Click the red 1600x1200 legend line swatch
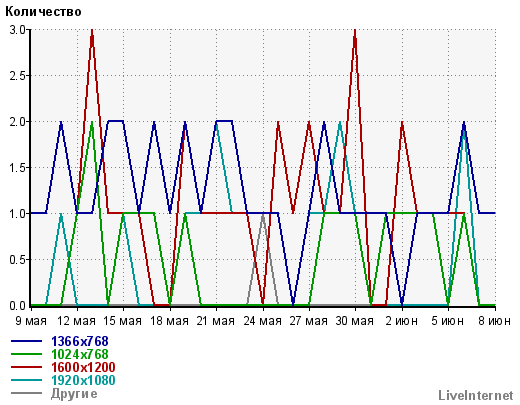The image size is (520, 405). pos(27,367)
